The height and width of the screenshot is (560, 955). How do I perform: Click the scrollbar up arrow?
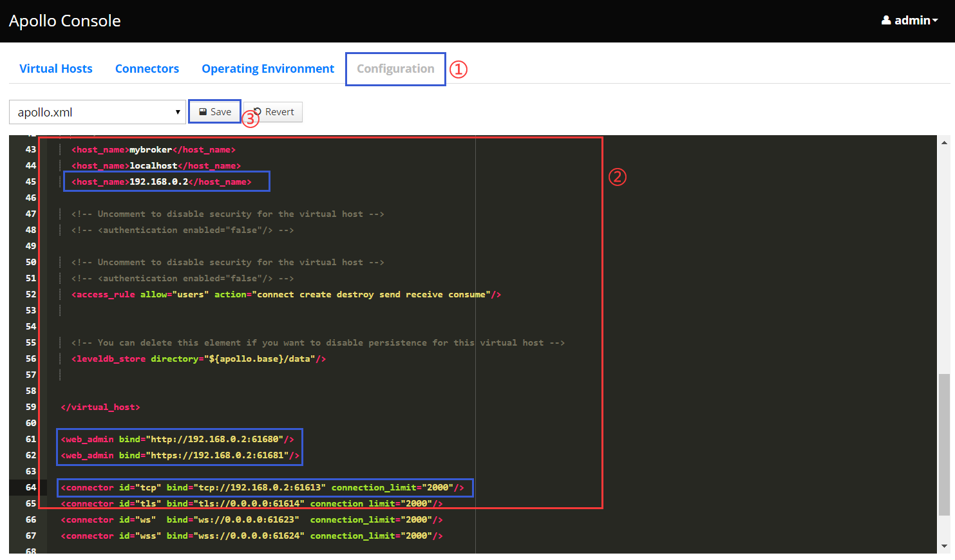click(944, 143)
